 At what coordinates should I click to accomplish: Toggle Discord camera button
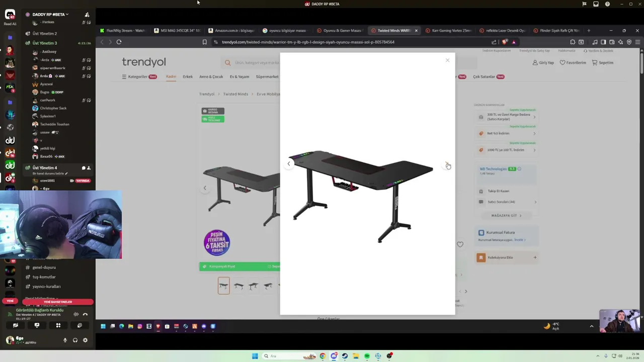[15, 325]
